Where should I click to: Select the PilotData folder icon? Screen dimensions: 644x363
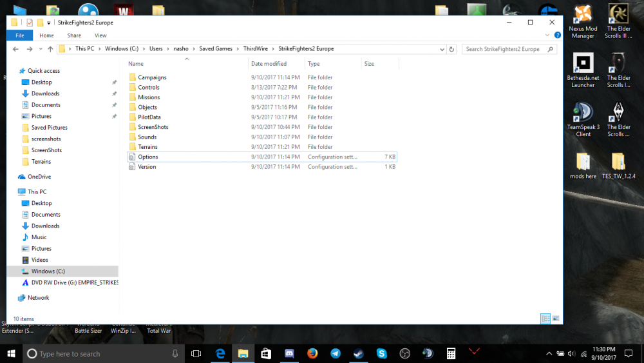coord(132,117)
